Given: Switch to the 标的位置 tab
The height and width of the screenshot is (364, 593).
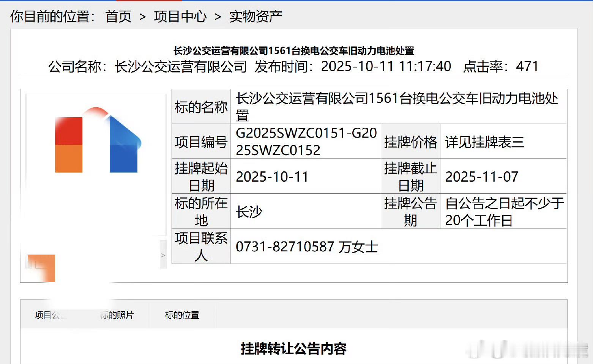Looking at the screenshot, I should click(x=182, y=315).
